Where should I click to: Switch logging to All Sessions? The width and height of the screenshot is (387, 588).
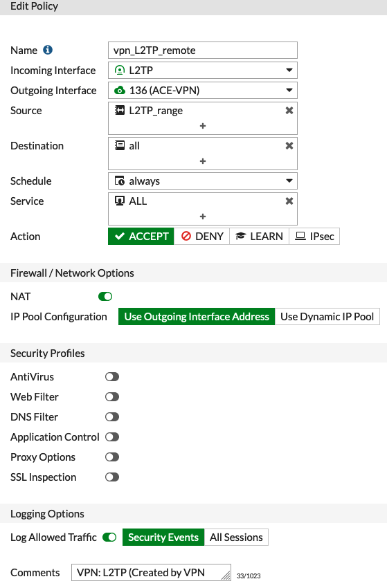point(236,538)
